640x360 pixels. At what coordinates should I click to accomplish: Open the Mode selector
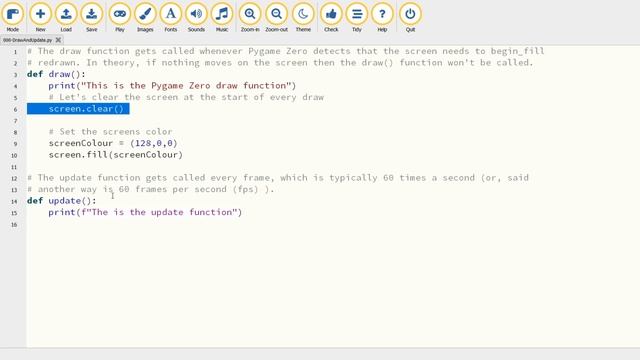pyautogui.click(x=13, y=17)
